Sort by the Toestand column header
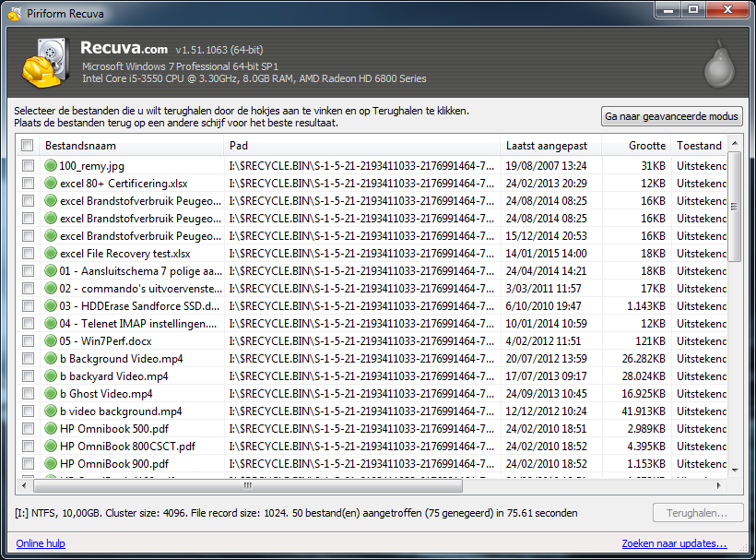The height and width of the screenshot is (560, 756). (x=699, y=145)
